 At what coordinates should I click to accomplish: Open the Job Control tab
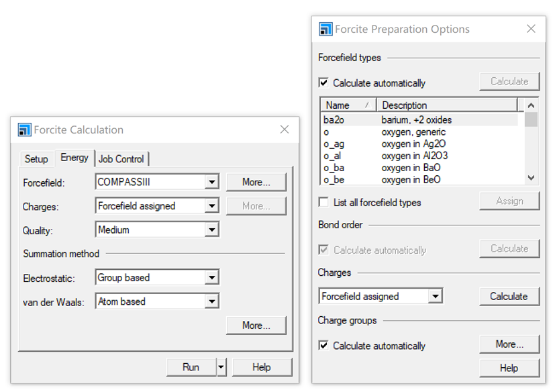[121, 159]
